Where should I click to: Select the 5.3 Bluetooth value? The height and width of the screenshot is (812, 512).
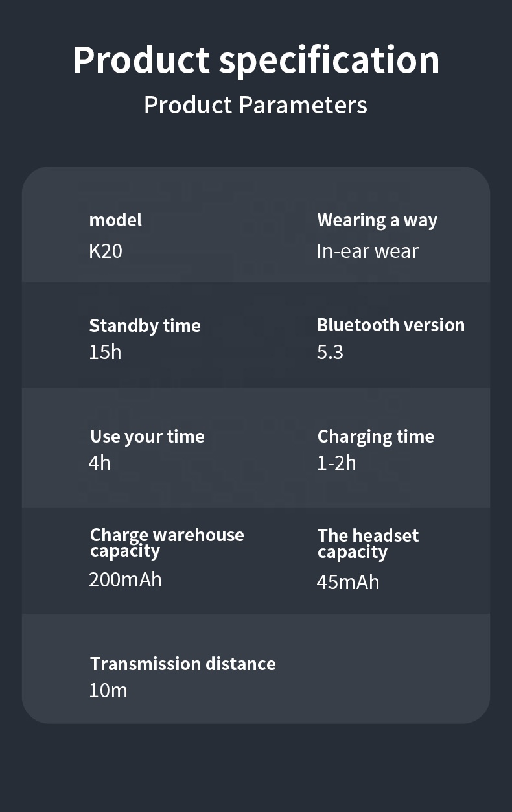click(330, 352)
